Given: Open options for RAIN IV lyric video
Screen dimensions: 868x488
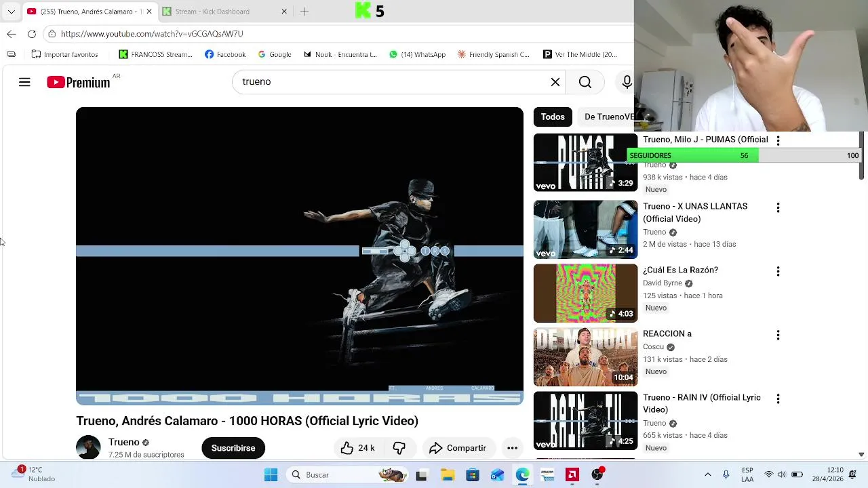Looking at the screenshot, I should pos(778,399).
